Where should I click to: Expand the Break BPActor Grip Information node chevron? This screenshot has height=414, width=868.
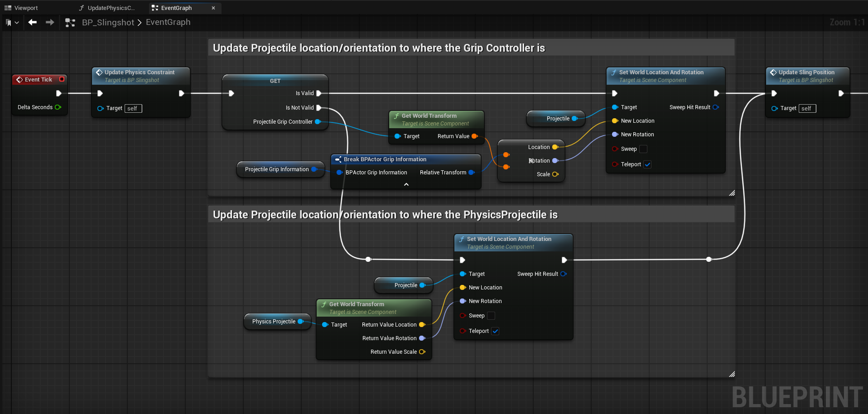[406, 184]
